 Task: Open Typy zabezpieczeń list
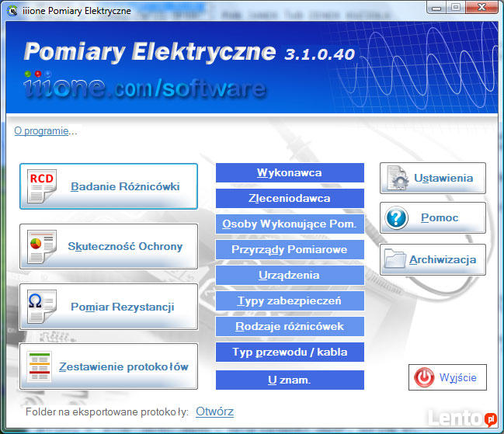click(x=290, y=300)
